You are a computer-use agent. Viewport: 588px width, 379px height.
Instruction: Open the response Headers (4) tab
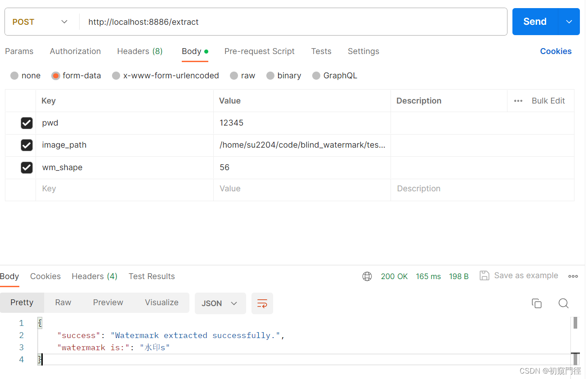click(94, 276)
